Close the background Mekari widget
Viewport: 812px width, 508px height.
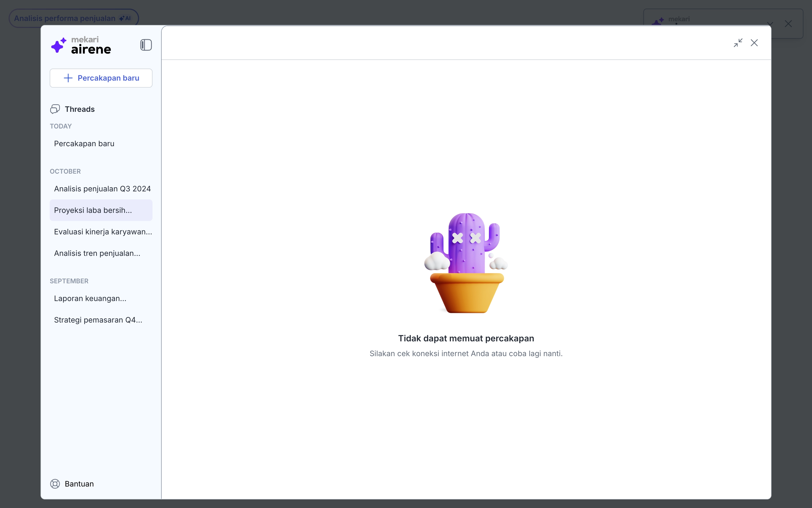(788, 24)
